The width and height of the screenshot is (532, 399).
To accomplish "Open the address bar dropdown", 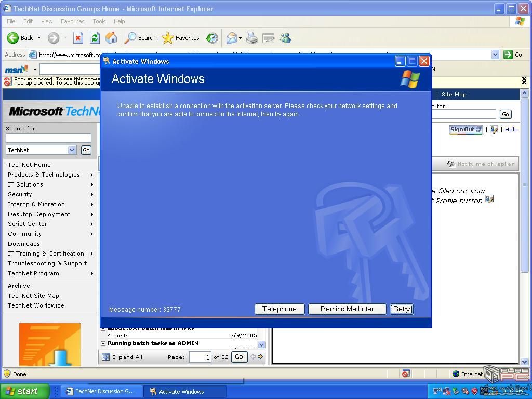I will 495,54.
